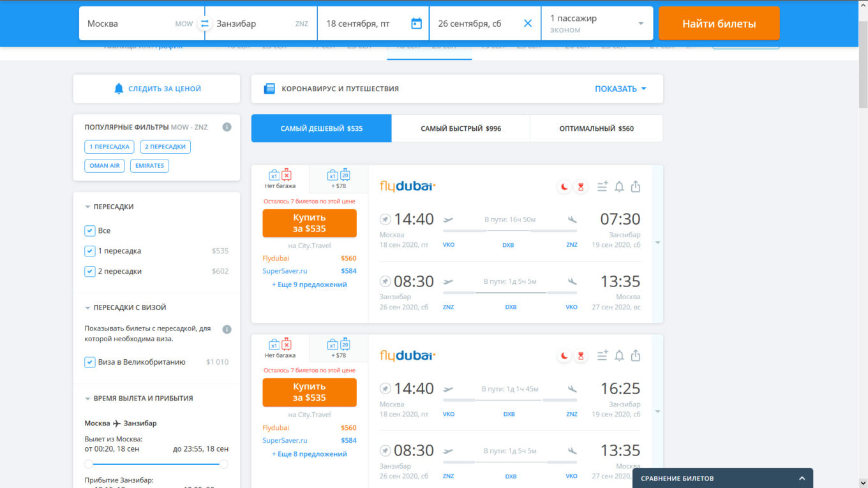
Task: Click hourglass icon on second ticket
Action: point(581,356)
